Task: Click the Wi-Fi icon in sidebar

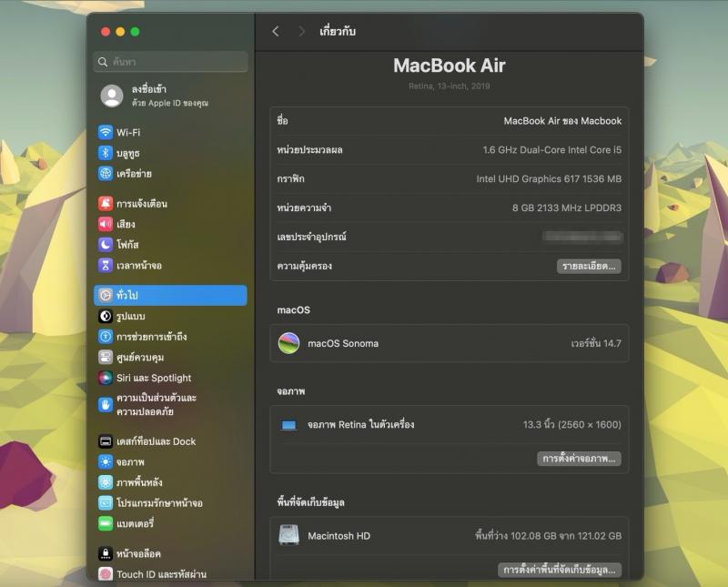Action: pos(106,132)
